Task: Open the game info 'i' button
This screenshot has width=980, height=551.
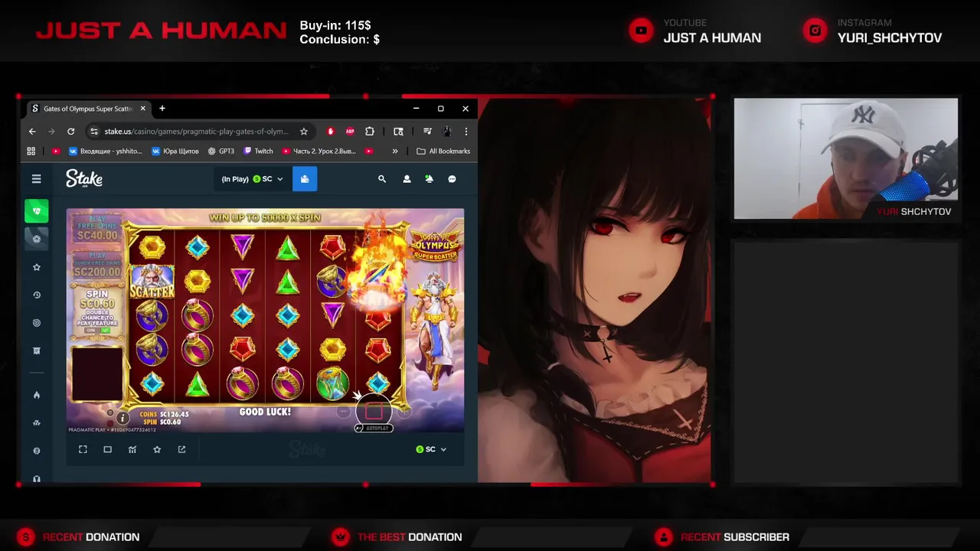Action: click(x=122, y=419)
